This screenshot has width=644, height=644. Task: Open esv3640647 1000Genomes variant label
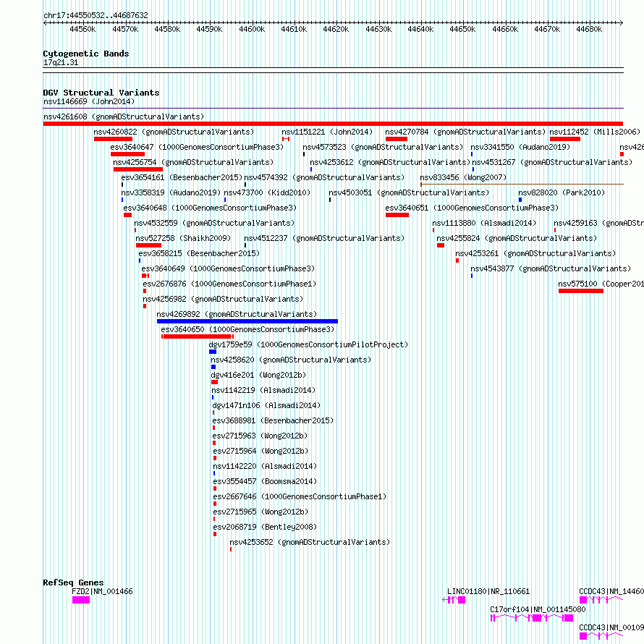click(197, 147)
